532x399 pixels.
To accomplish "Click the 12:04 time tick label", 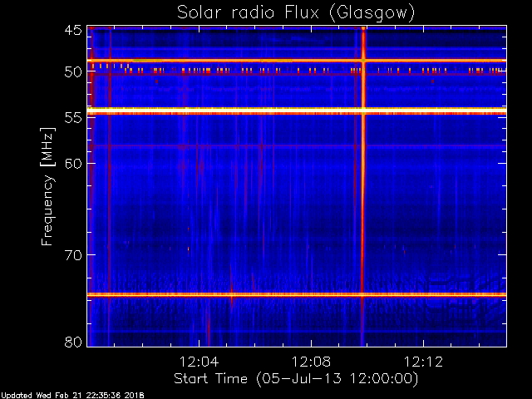I will [x=199, y=362].
